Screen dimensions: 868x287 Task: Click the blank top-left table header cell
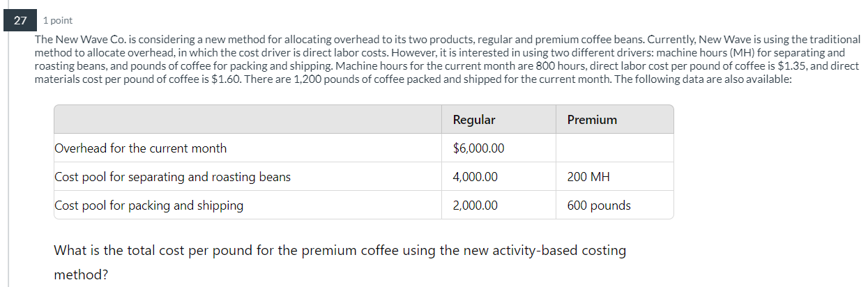coord(248,120)
